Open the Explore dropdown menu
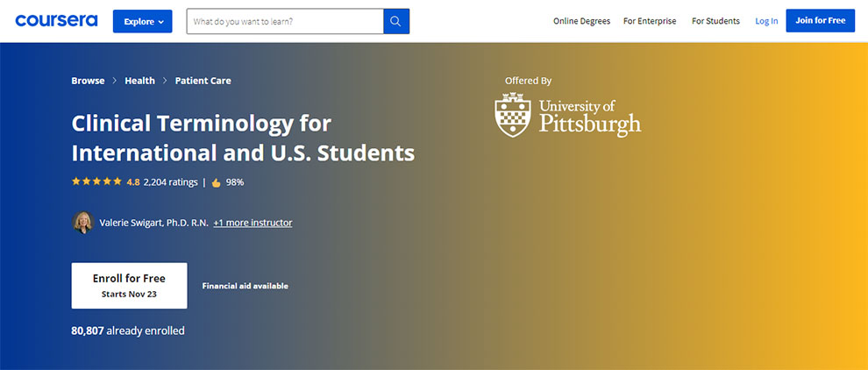The width and height of the screenshot is (868, 370). pos(142,22)
